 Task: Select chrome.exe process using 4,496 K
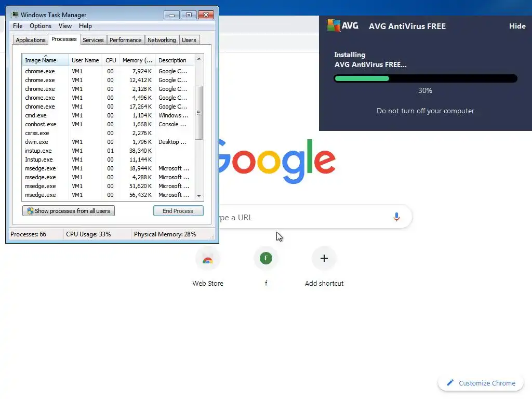point(108,98)
